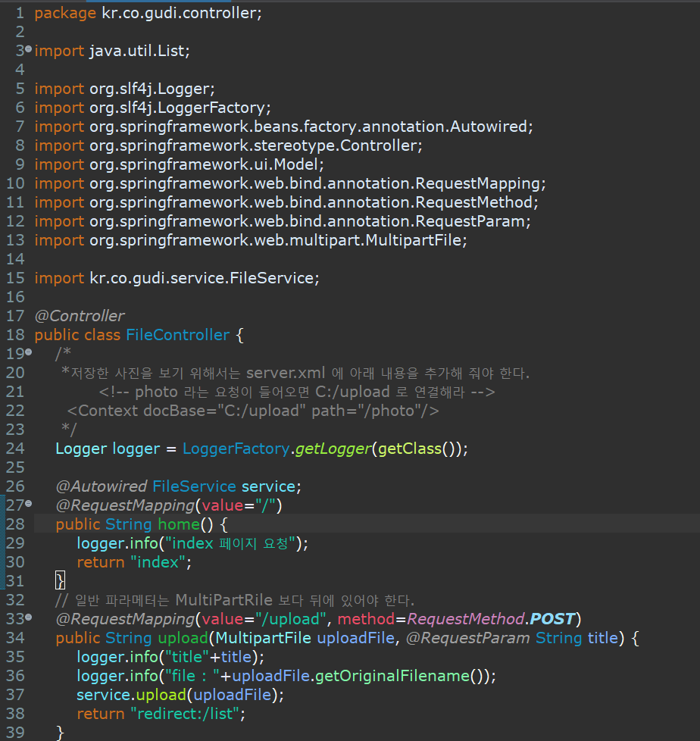Click the Context docBase comment line

click(253, 411)
